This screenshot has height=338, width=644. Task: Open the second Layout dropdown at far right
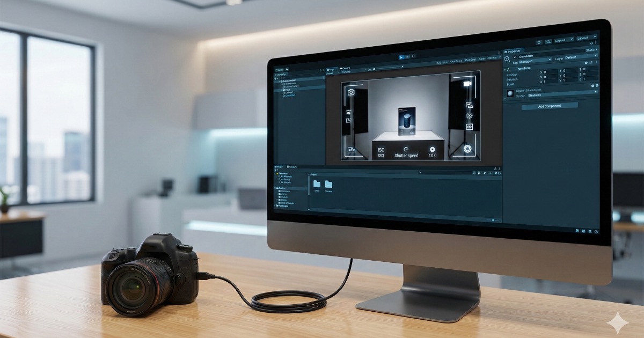(x=587, y=38)
